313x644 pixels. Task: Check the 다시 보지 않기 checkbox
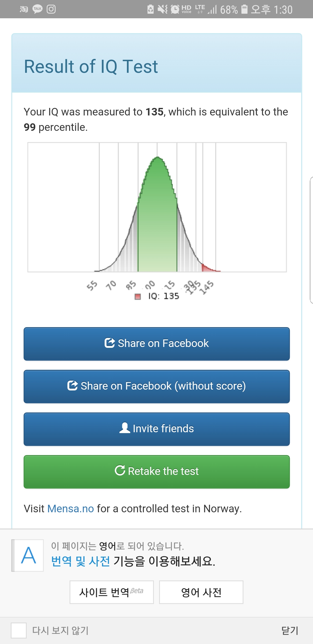19,630
